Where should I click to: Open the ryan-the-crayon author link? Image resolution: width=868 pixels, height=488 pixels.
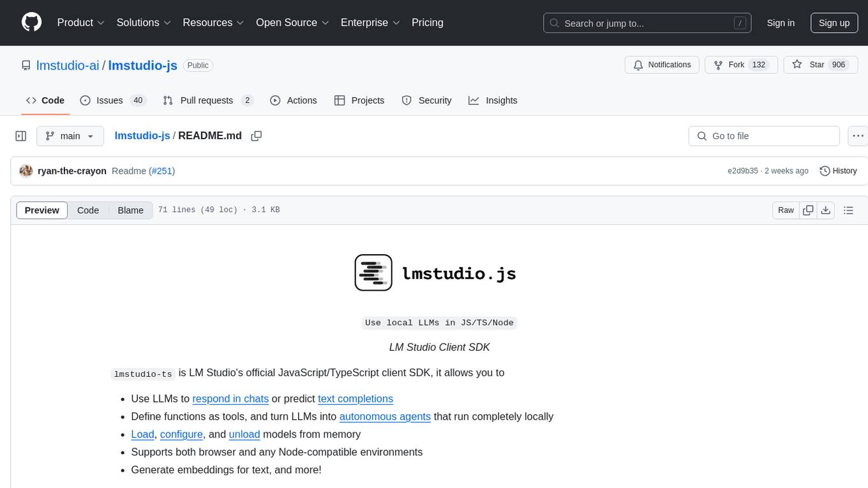[x=72, y=171]
